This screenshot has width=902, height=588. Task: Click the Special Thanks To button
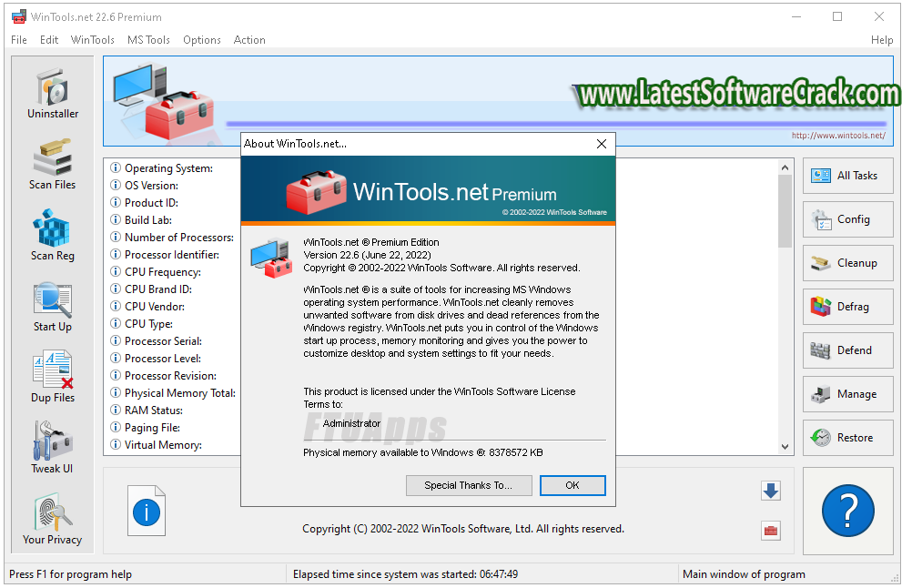point(469,485)
